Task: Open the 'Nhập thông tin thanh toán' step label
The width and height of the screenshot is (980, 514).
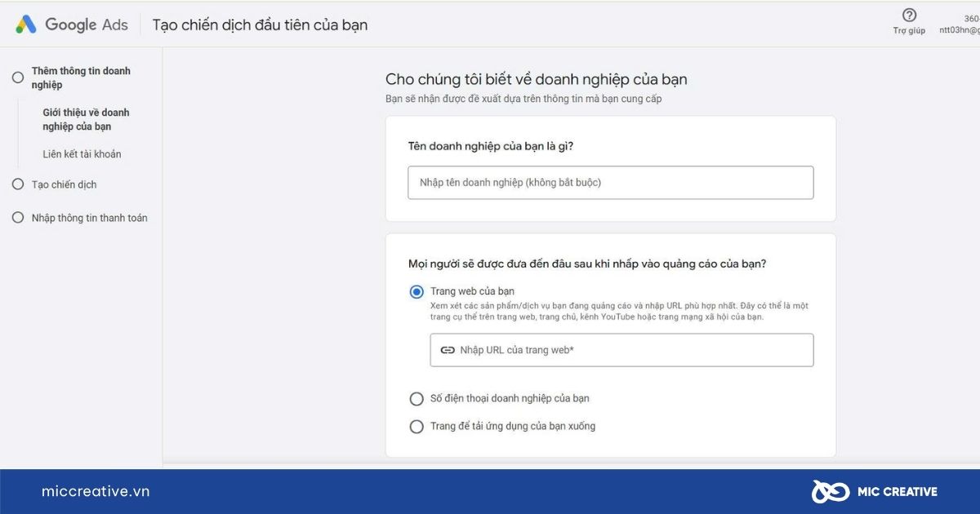Action: coord(89,218)
